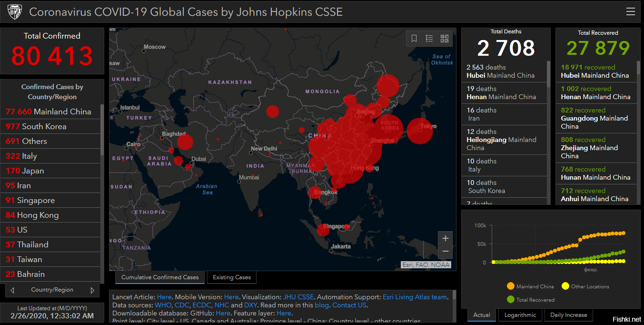Select Taiwan in the country list
This screenshot has width=644, height=325.
[x=50, y=259]
